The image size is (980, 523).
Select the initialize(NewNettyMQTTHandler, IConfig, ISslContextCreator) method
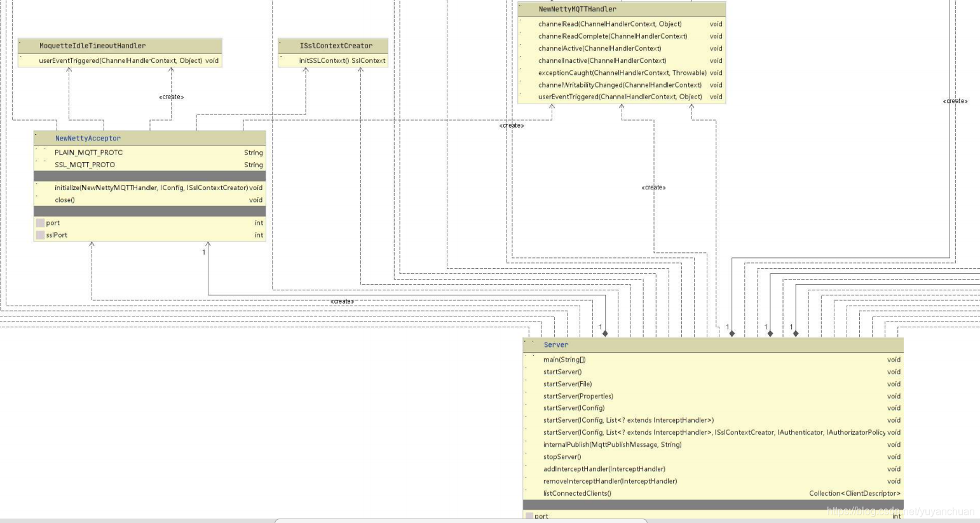(150, 187)
